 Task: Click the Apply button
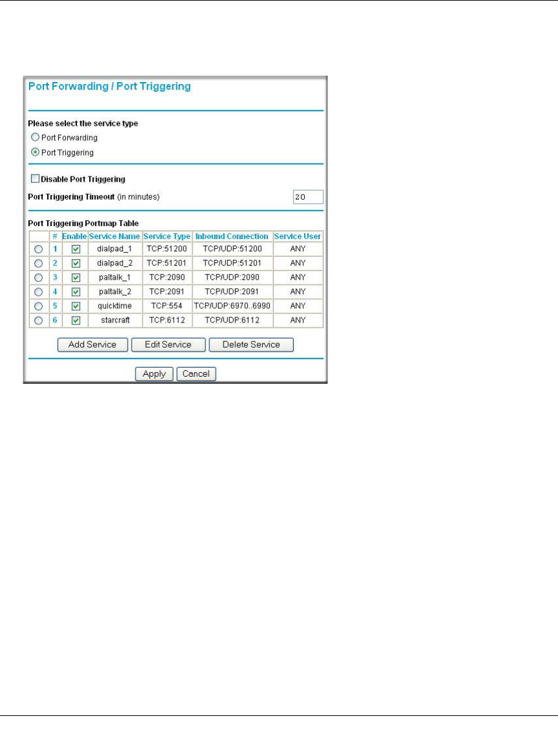[154, 373]
